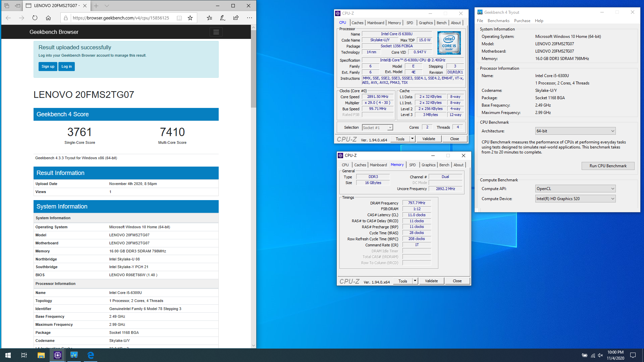Open Windows Start menu
This screenshot has height=362, width=644.
click(x=8, y=355)
